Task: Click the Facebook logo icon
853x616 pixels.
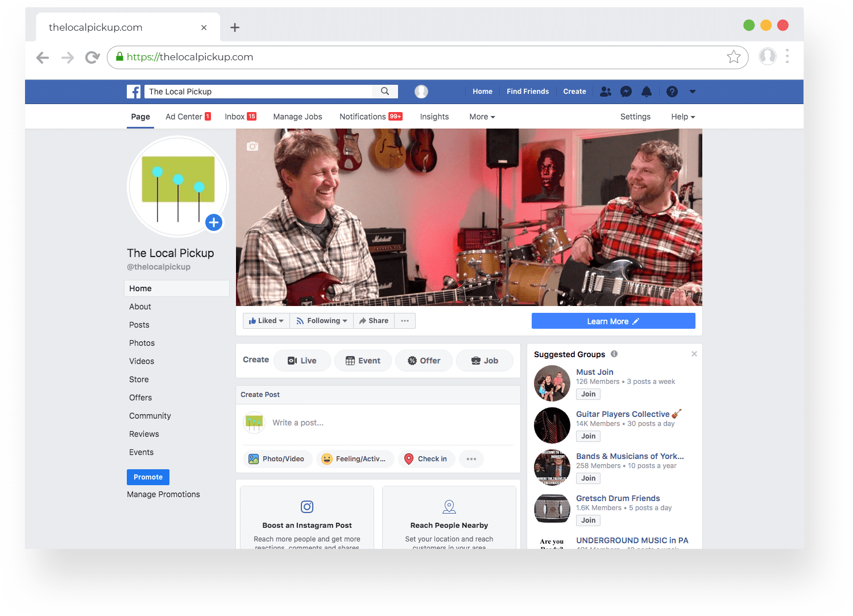Action: [x=134, y=92]
